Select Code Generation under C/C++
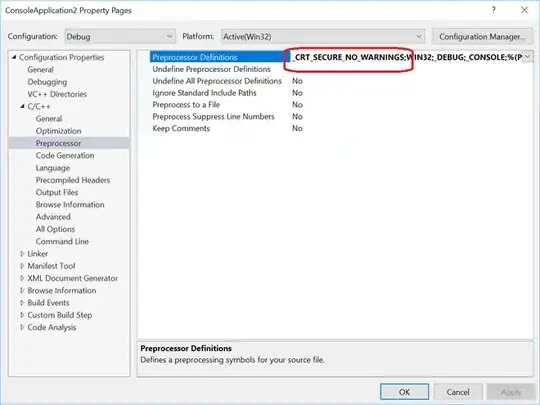 tap(65, 156)
